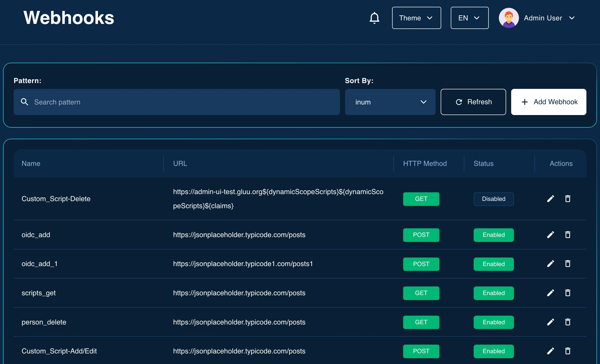This screenshot has height=364, width=600.
Task: Edit the Custom_Script-Add/Edit webhook
Action: point(550,351)
